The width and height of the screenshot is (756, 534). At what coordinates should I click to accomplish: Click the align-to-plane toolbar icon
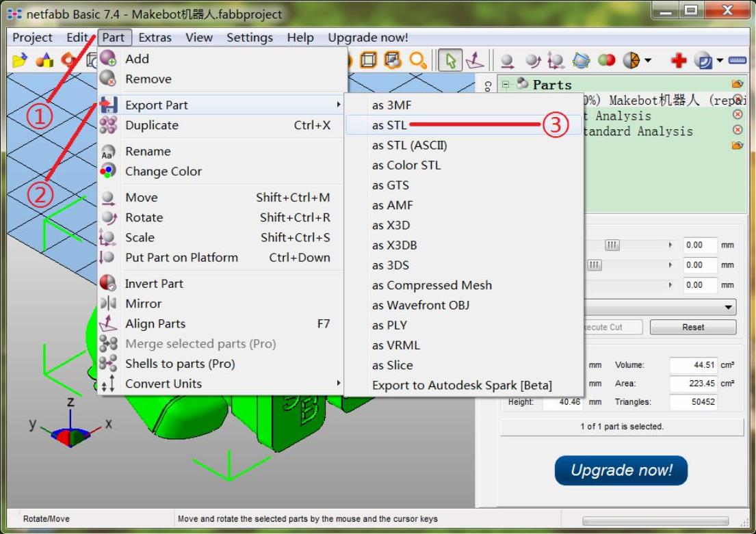tap(475, 61)
